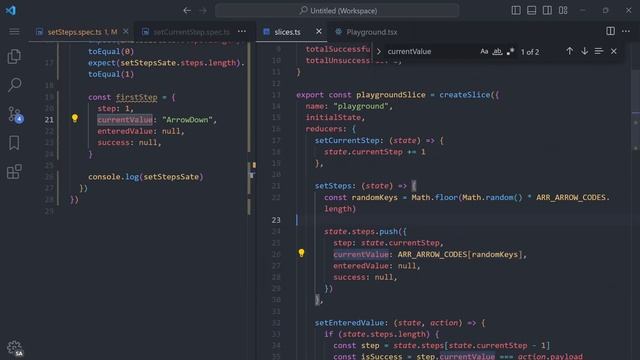Viewport: 640px width, 360px height.
Task: Open the Manage settings gear
Action: tap(15, 348)
